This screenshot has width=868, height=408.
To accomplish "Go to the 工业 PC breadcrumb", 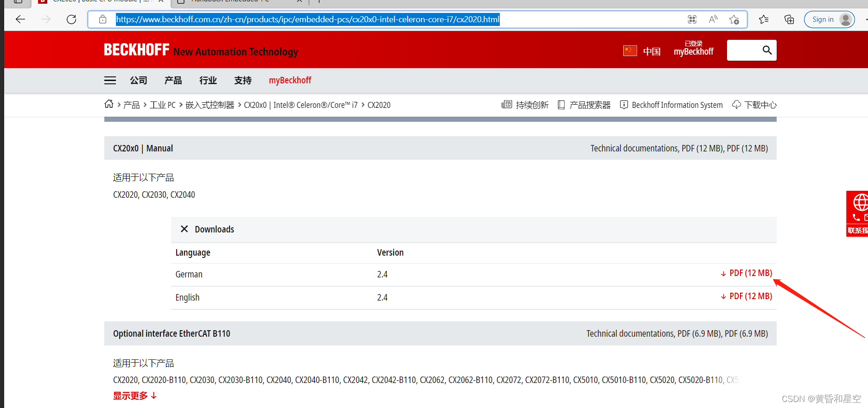I will tap(163, 105).
